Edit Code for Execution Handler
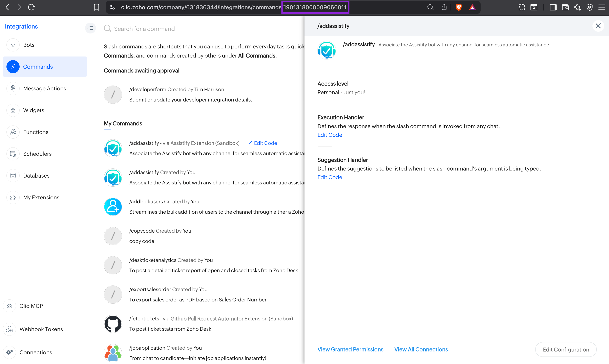This screenshot has height=364, width=609. (x=330, y=135)
